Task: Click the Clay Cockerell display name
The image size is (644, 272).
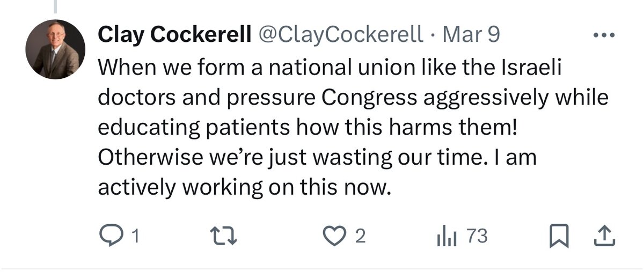Action: tap(174, 35)
